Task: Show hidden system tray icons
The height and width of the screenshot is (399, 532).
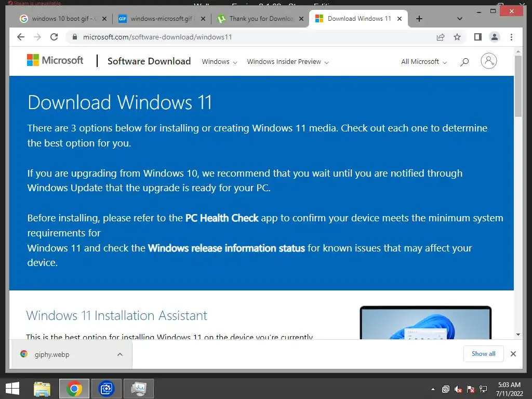Action: click(433, 389)
